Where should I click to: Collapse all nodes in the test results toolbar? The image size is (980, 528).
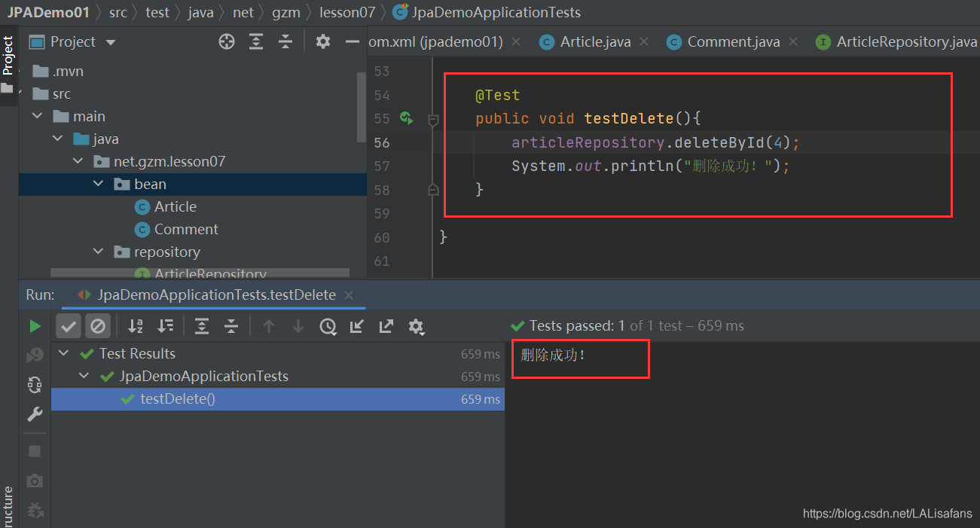231,326
